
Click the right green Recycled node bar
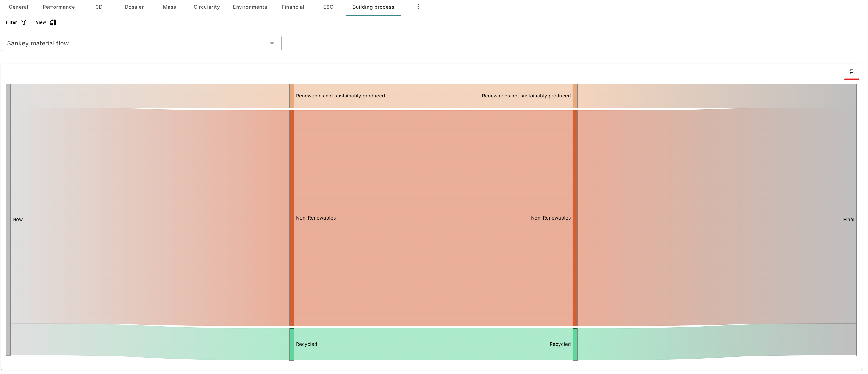pyautogui.click(x=575, y=344)
